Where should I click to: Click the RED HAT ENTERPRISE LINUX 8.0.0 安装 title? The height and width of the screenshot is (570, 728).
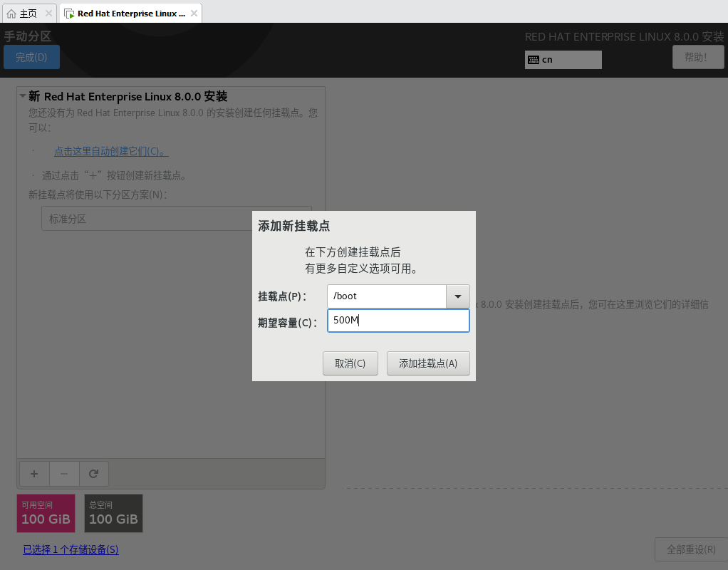point(625,37)
